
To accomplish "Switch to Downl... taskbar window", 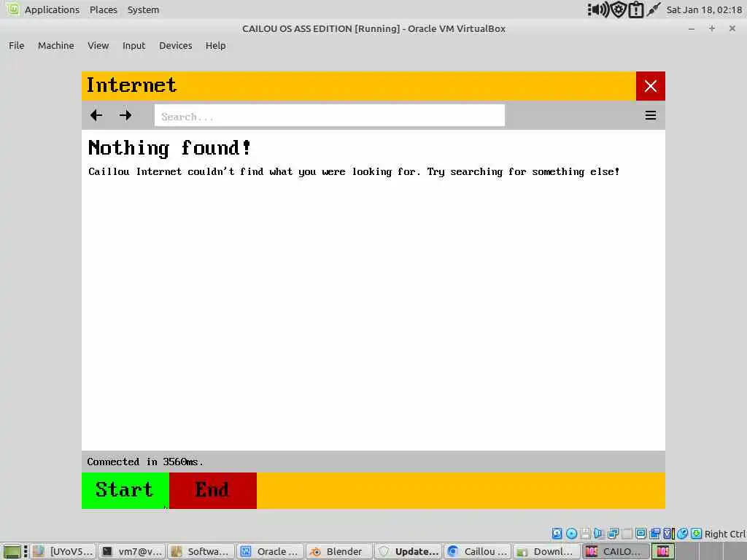I will [x=546, y=551].
